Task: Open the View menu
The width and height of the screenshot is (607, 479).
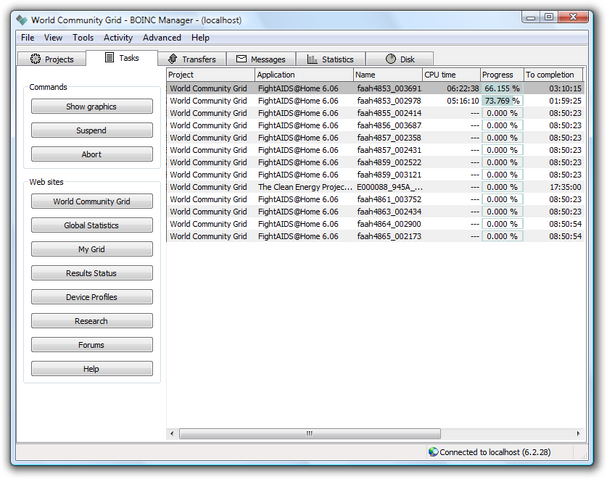Action: click(53, 38)
